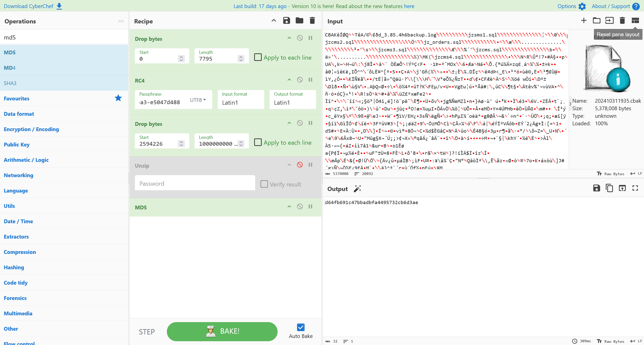Adjust first Drop bytes Length stepper

pos(241,59)
